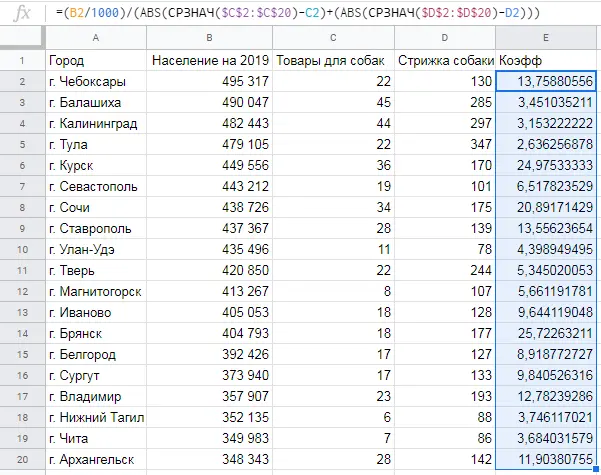The height and width of the screenshot is (475, 601).
Task: Click the 'Город' header cell
Action: (96, 61)
